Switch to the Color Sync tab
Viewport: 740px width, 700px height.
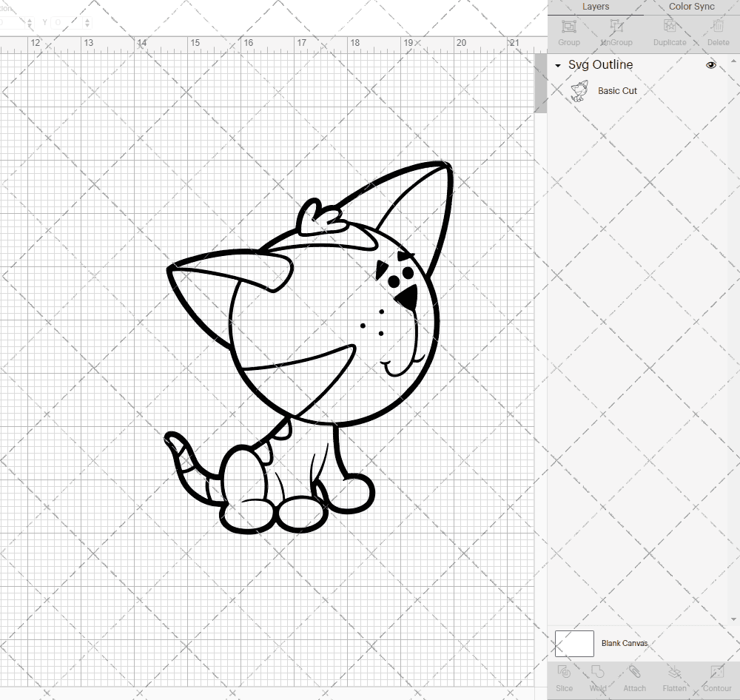tap(691, 7)
